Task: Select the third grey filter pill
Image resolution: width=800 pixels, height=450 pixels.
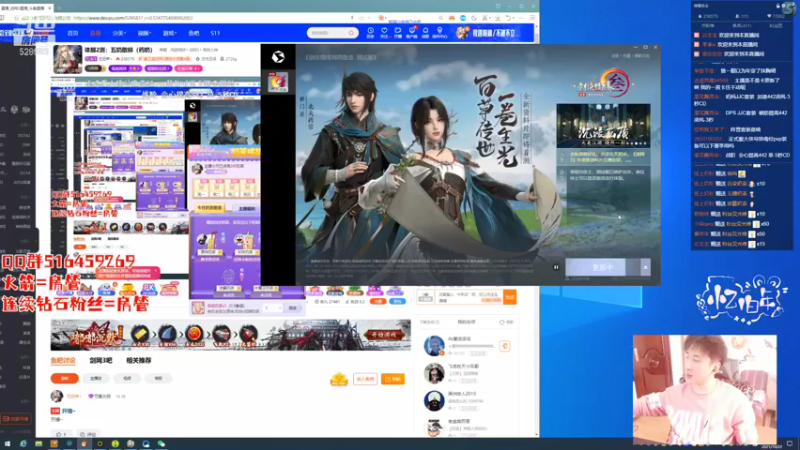Action: [127, 379]
